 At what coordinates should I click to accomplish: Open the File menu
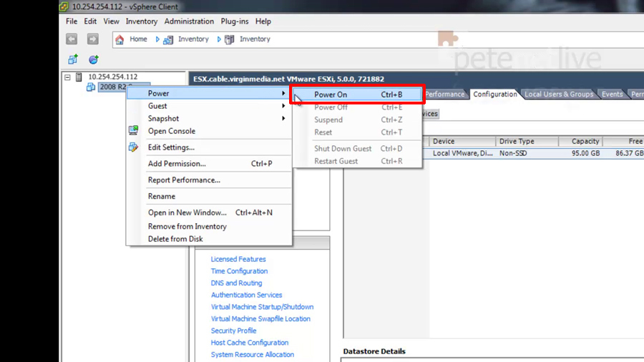(72, 21)
